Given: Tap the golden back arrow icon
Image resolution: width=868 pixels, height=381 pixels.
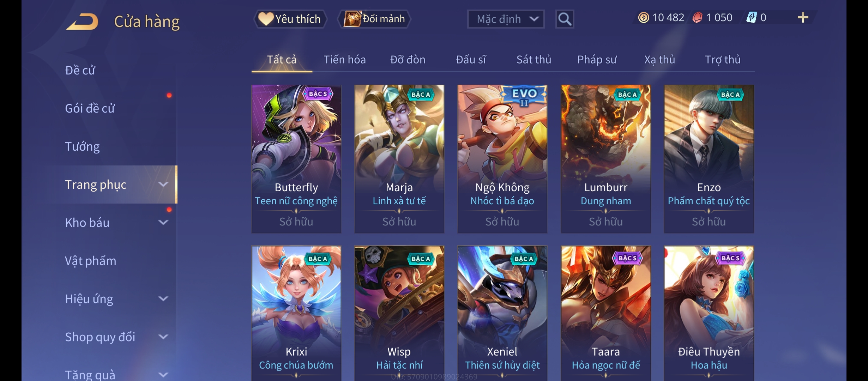Looking at the screenshot, I should coord(82,22).
